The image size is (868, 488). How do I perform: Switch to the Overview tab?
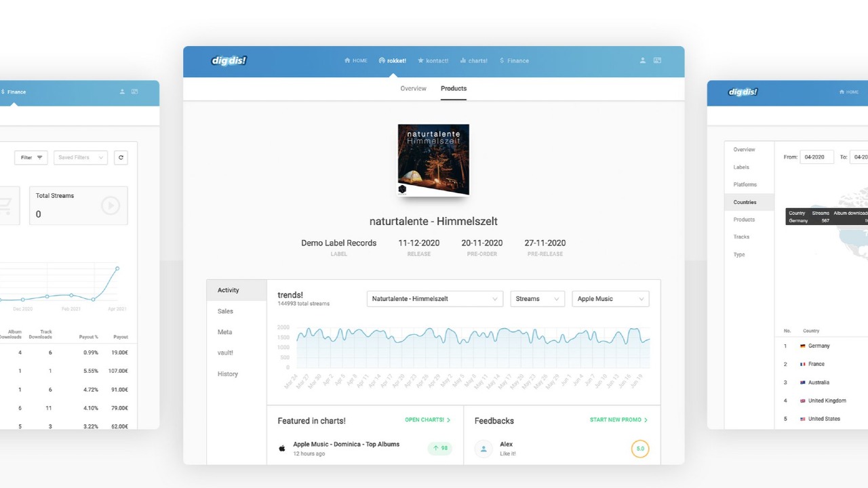[413, 89]
